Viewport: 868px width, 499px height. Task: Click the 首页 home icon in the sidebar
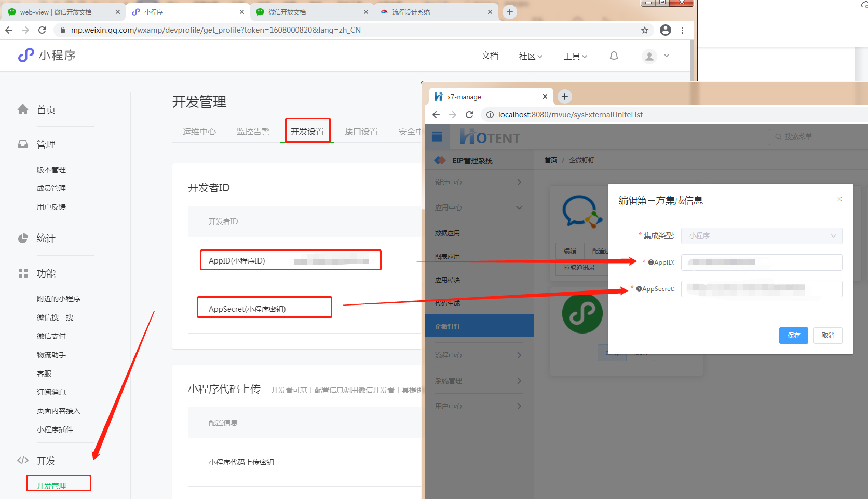23,109
